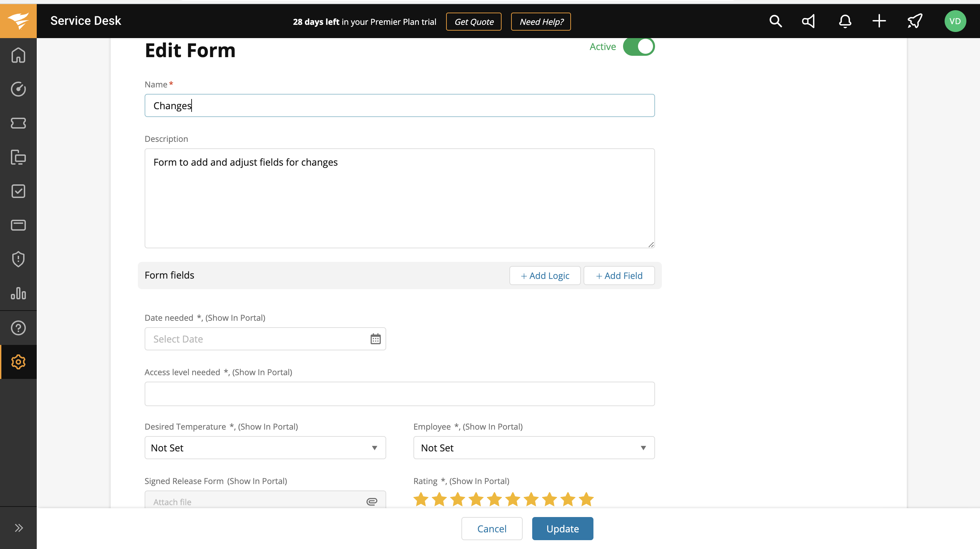Click the Update button

tap(562, 529)
